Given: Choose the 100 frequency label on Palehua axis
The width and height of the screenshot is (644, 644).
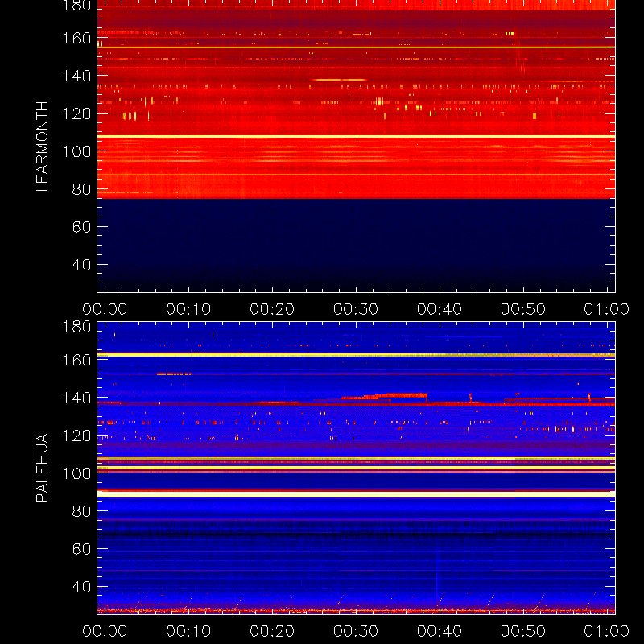Looking at the screenshot, I should pyautogui.click(x=76, y=473).
